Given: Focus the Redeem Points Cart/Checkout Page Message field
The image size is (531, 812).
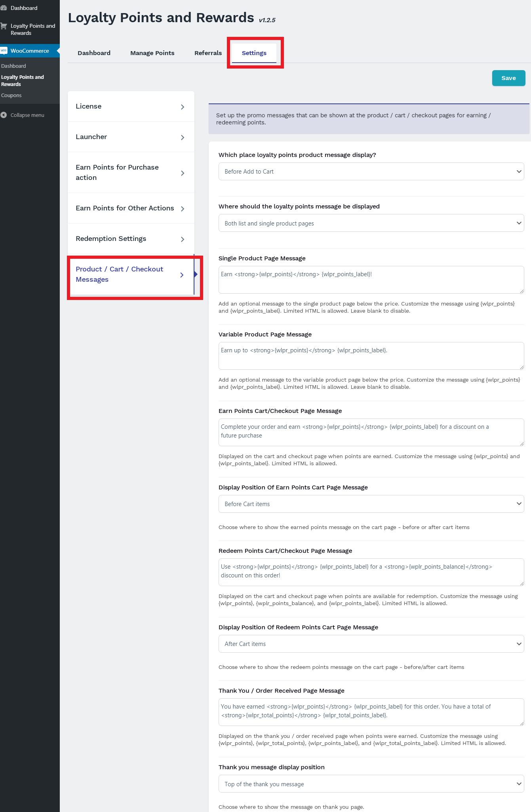Looking at the screenshot, I should tap(371, 572).
